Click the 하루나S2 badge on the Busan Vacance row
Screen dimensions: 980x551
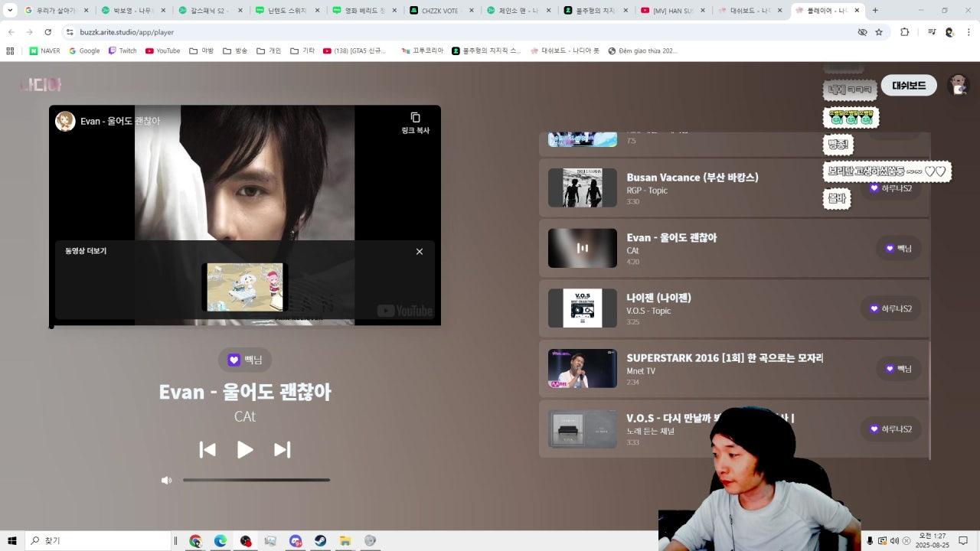(891, 187)
